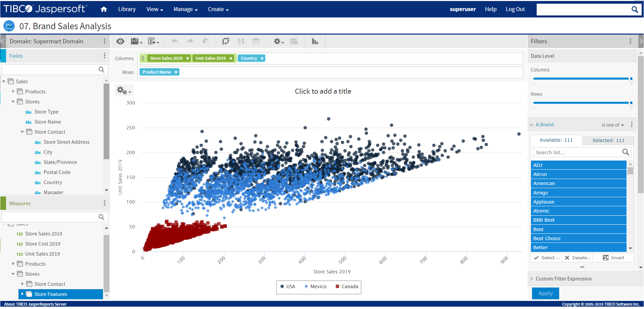The image size is (644, 309).
Task: Open the search magnifier in Fields panel
Action: 101,69
